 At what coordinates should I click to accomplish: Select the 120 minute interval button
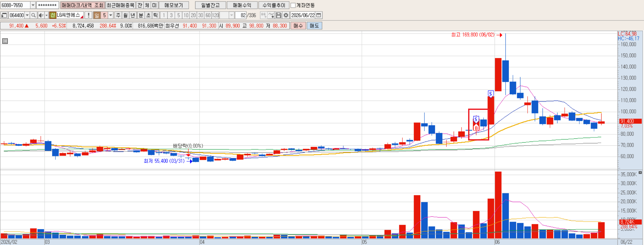coord(215,15)
